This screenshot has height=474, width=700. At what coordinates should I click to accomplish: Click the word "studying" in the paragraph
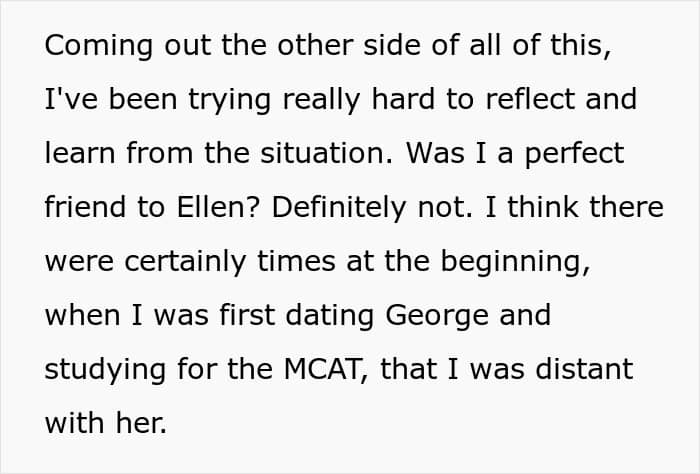(x=105, y=370)
